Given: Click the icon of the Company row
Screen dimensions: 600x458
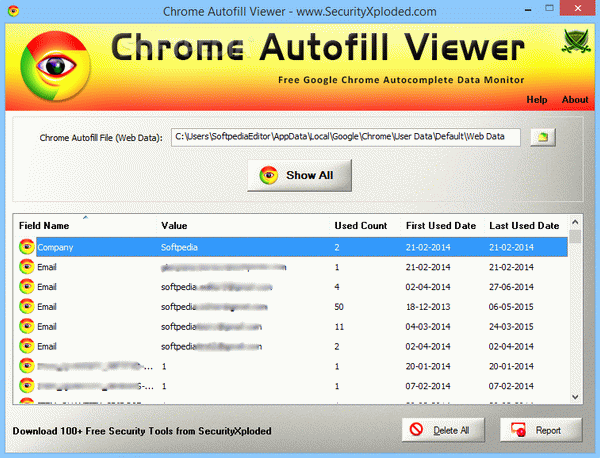Looking at the screenshot, I should (x=27, y=247).
